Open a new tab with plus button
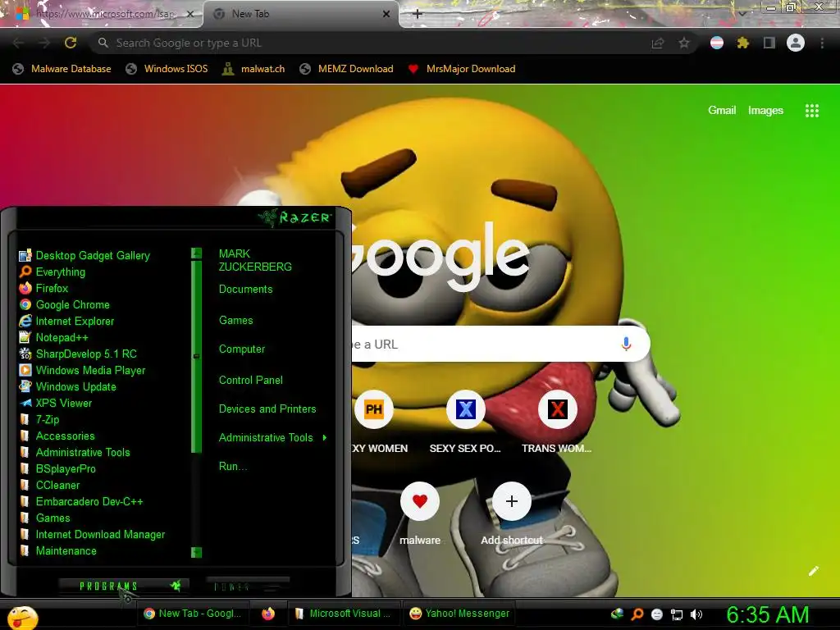840x630 pixels. coord(418,14)
